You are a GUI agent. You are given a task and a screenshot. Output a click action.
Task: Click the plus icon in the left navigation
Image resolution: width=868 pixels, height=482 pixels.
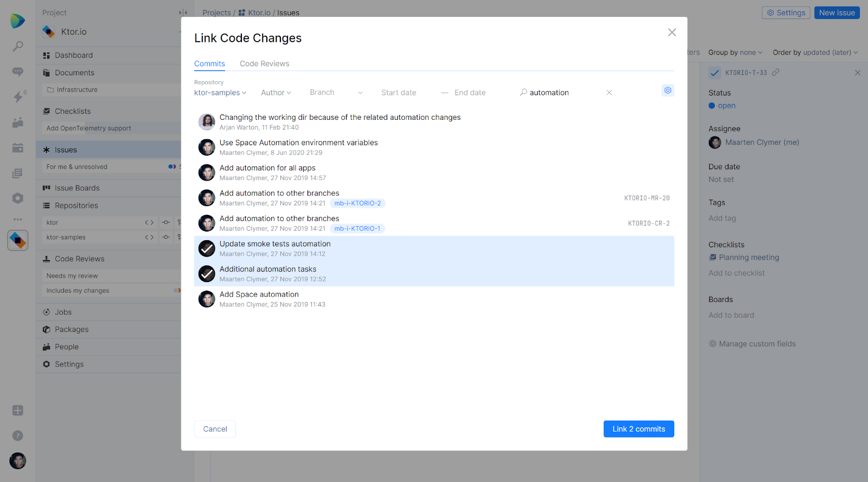[18, 410]
